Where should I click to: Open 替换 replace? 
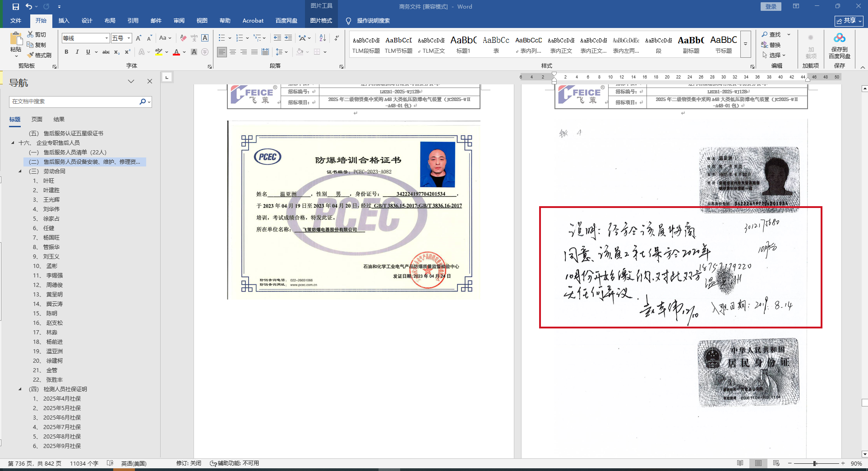771,45
